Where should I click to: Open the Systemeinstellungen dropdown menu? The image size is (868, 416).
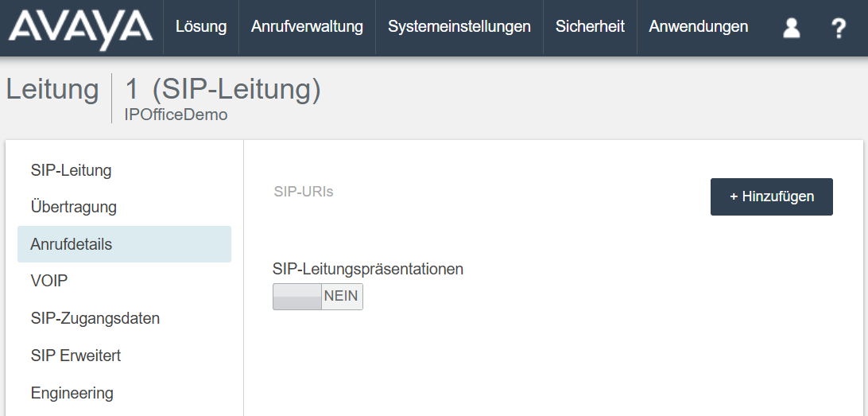tap(459, 27)
